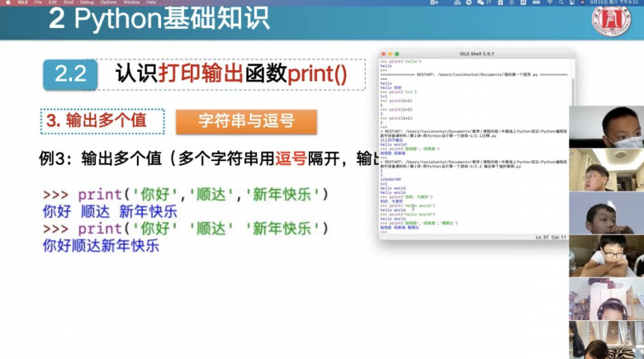The height and width of the screenshot is (359, 644).
Task: Open Wi-Fi status in menu bar
Action: coord(549,2)
